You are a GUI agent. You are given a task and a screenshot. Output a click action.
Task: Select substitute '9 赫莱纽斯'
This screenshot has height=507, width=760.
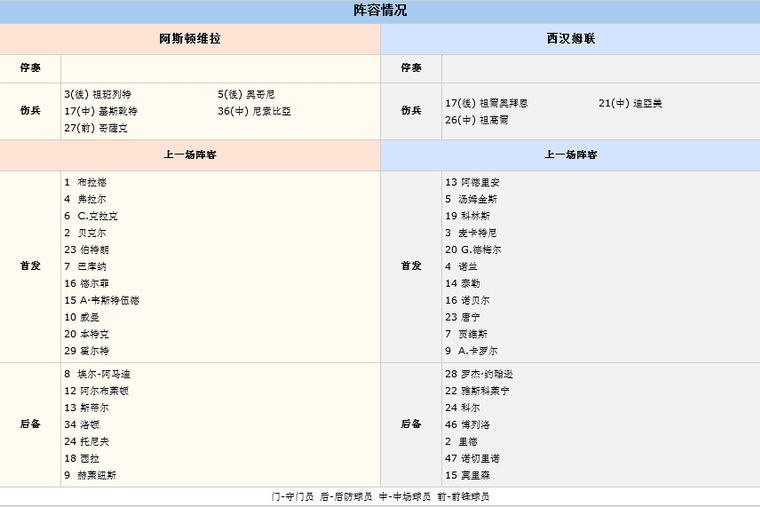(90, 475)
